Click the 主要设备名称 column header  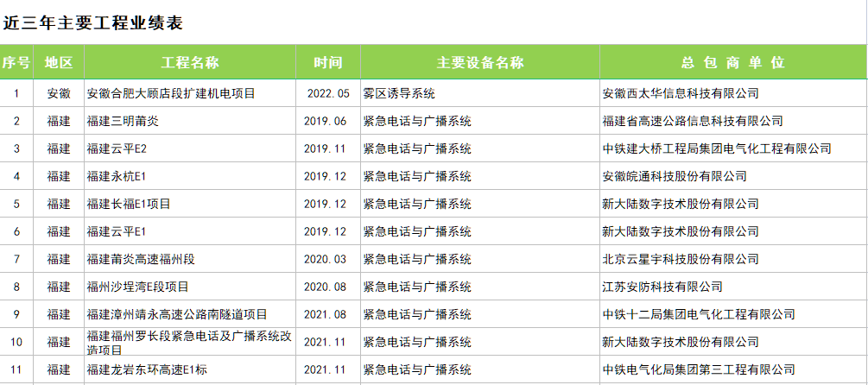(x=480, y=62)
